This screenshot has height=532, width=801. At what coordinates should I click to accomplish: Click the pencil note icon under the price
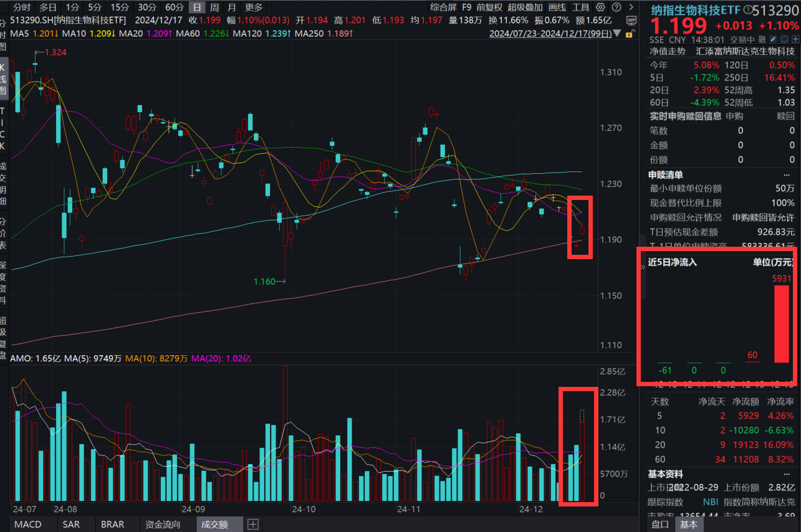point(774,40)
